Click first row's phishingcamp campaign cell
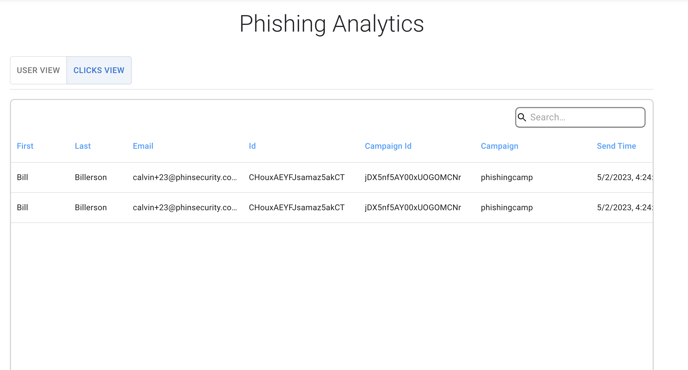The width and height of the screenshot is (688, 370). (x=507, y=177)
